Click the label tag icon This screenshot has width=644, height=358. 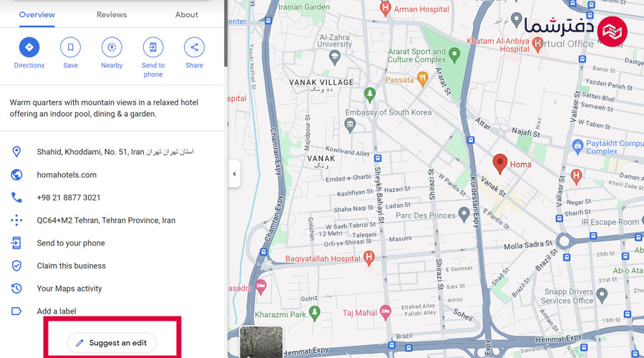pos(16,311)
